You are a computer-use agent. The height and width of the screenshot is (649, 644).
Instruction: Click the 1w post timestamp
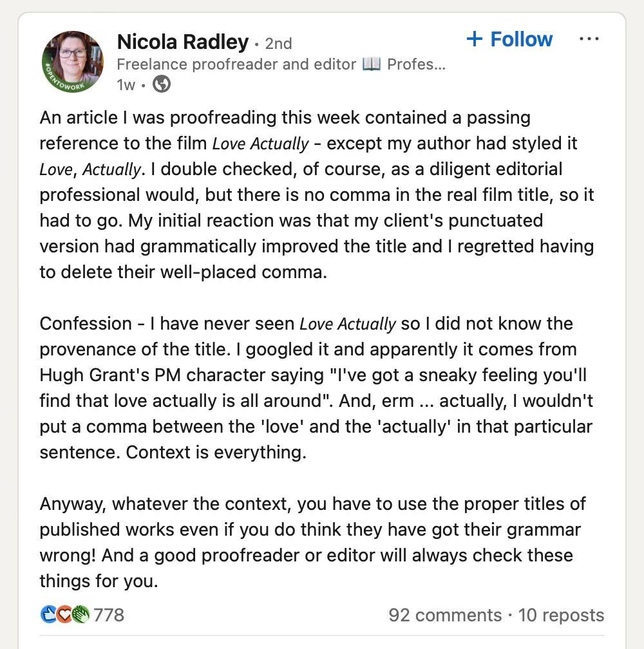[x=126, y=85]
